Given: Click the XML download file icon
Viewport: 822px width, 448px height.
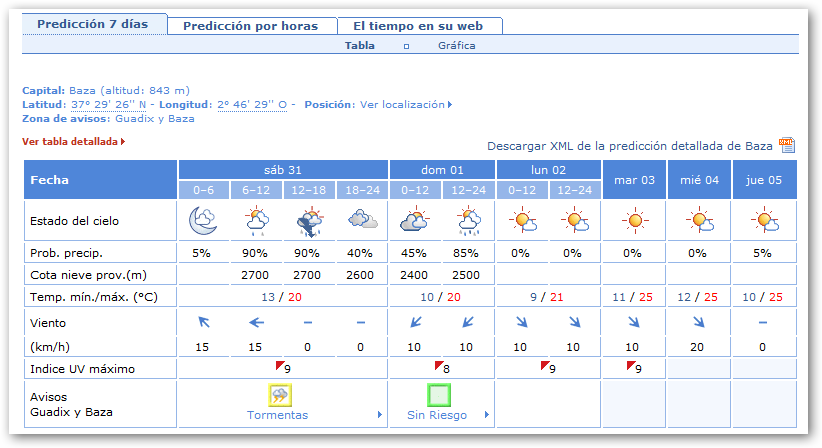Looking at the screenshot, I should [x=786, y=146].
